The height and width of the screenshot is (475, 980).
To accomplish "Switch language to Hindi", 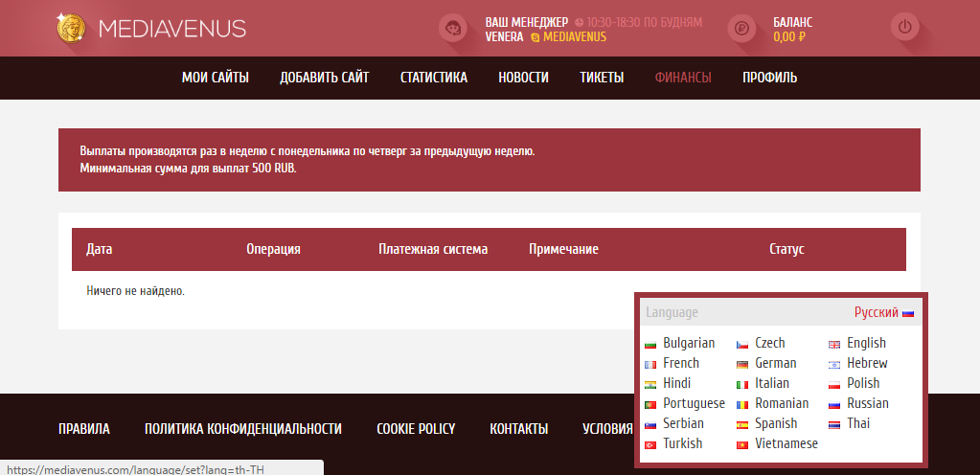I will [677, 383].
